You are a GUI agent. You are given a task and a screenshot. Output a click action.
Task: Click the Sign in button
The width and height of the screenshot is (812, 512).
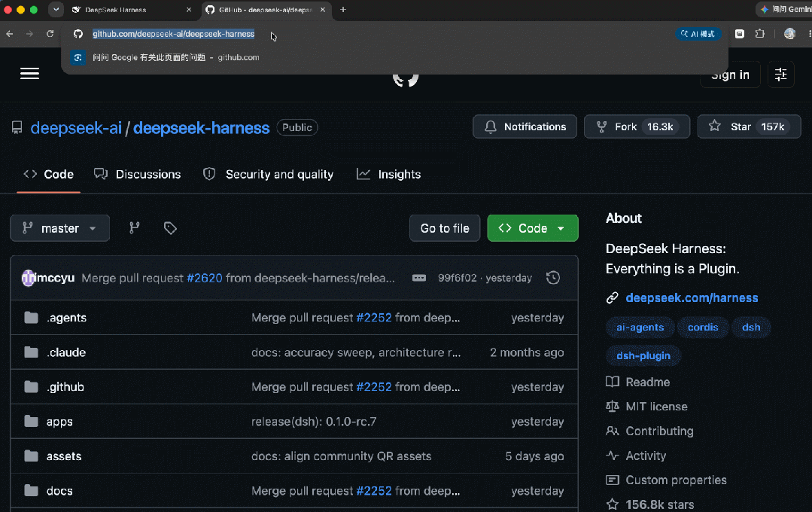point(730,75)
